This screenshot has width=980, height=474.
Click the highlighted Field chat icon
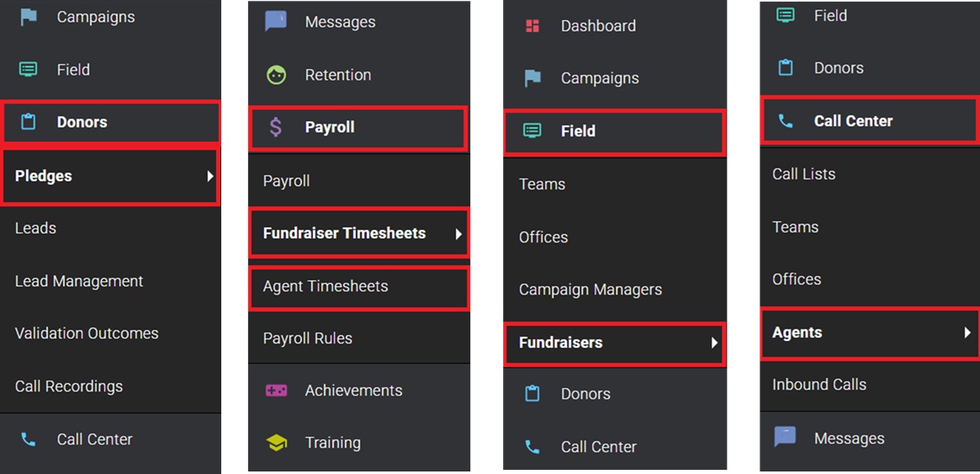tap(532, 130)
